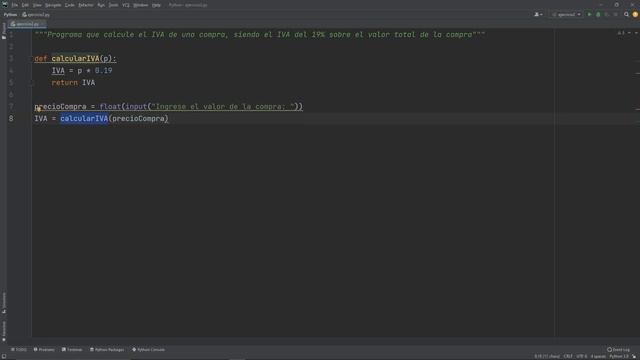Click the cursor position in status bar
Viewport: 640px width, 360px height.
[x=547, y=357]
